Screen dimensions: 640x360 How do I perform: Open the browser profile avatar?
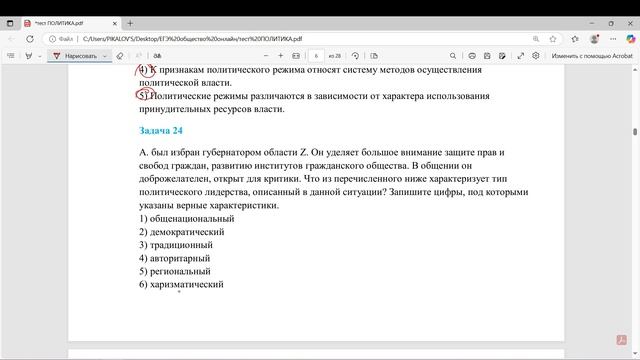(x=594, y=39)
